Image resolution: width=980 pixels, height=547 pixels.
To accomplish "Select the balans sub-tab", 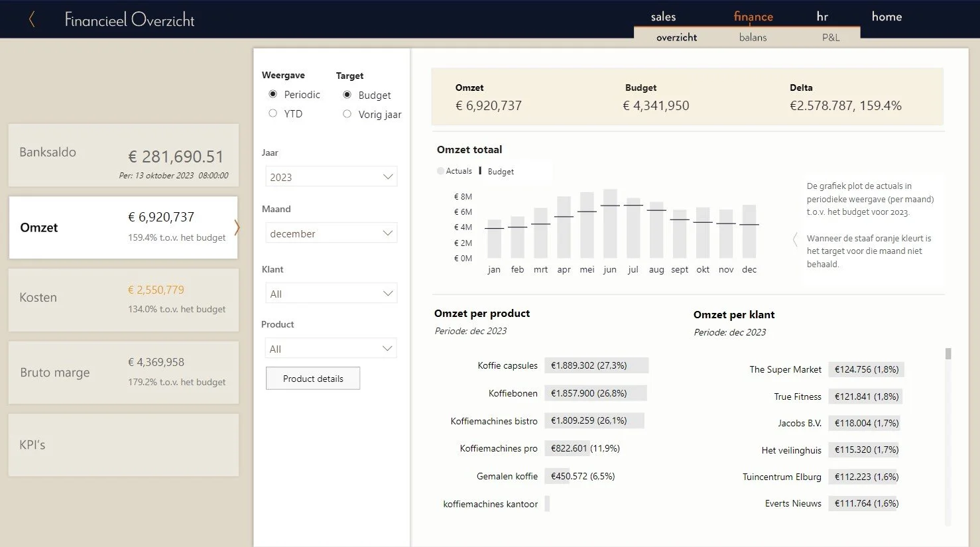I will pyautogui.click(x=753, y=37).
